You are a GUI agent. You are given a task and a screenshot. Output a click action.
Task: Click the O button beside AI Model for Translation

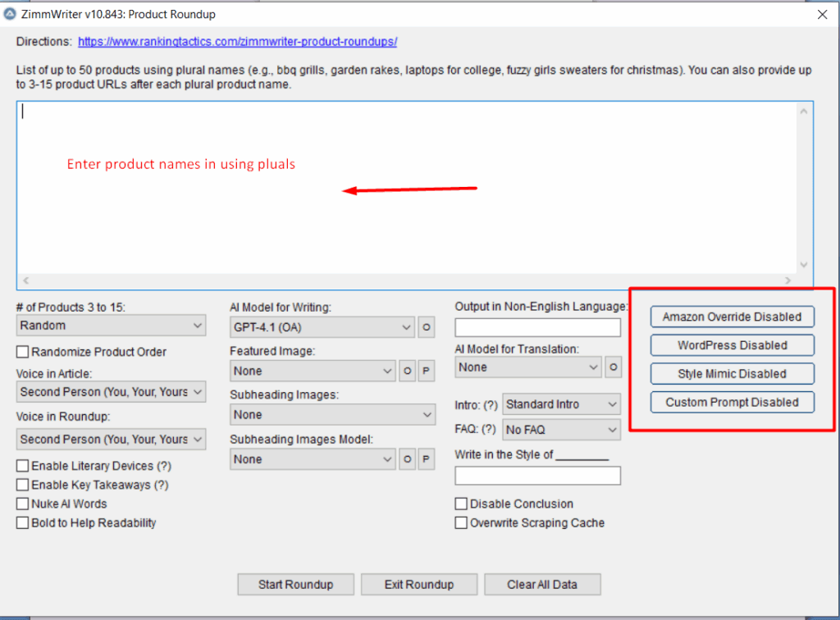(613, 367)
